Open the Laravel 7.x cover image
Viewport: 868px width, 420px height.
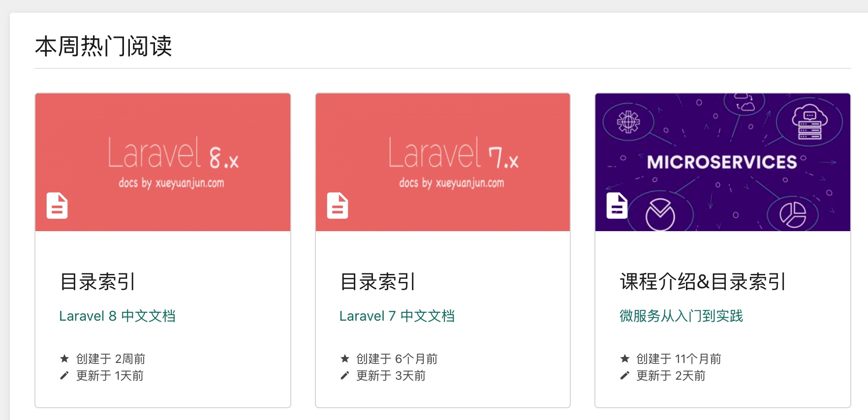tap(443, 162)
